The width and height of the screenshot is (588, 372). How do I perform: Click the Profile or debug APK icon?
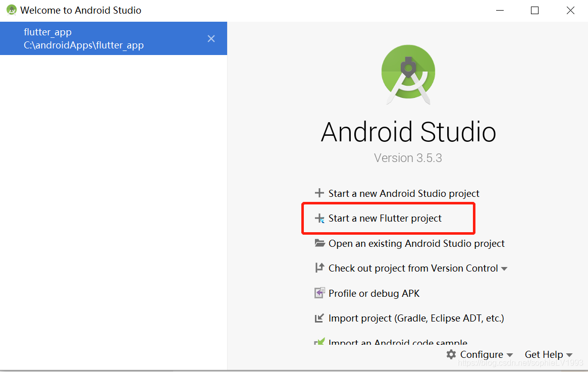(319, 293)
